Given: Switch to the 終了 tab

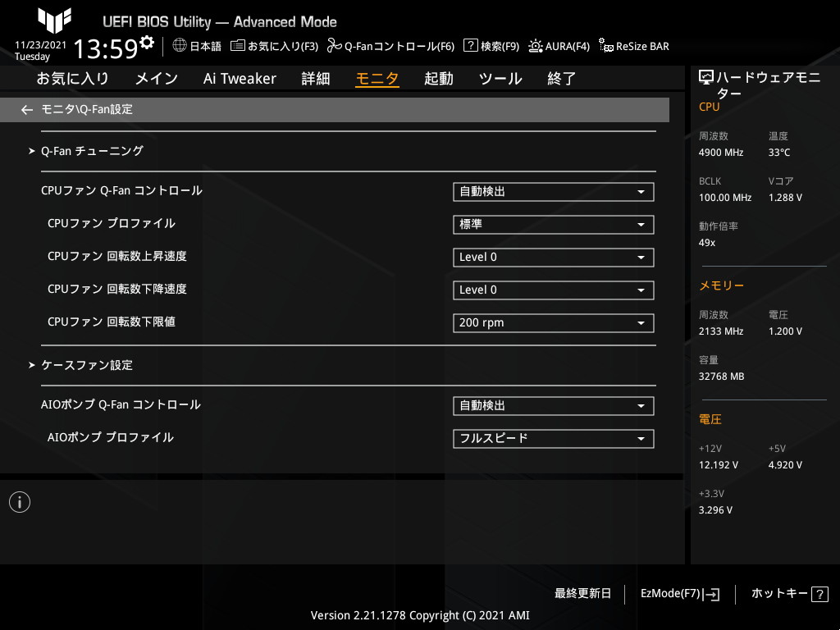Looking at the screenshot, I should coord(562,79).
